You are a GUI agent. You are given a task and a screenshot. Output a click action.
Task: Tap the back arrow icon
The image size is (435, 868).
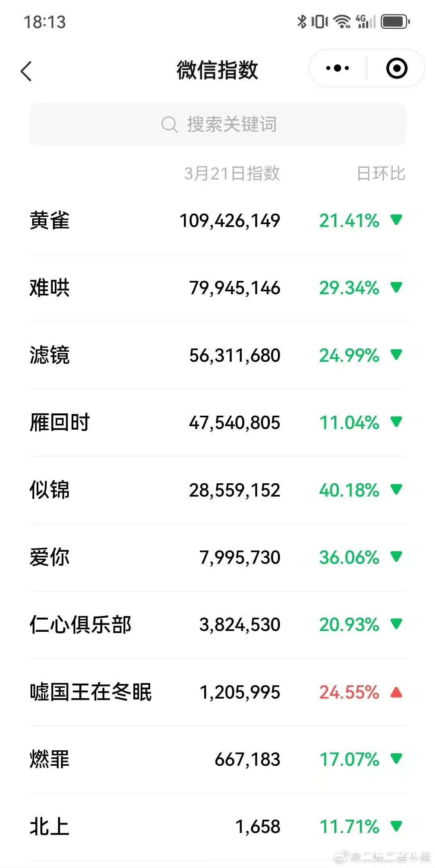pos(27,72)
